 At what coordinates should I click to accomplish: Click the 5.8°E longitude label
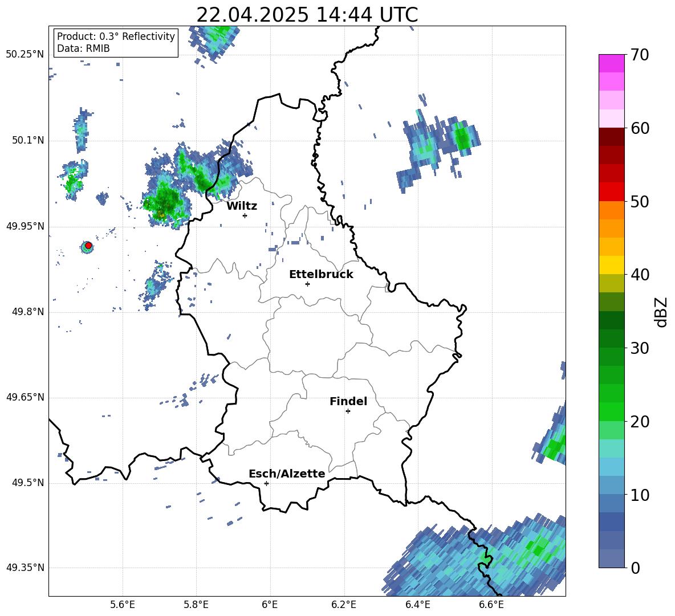point(196,605)
